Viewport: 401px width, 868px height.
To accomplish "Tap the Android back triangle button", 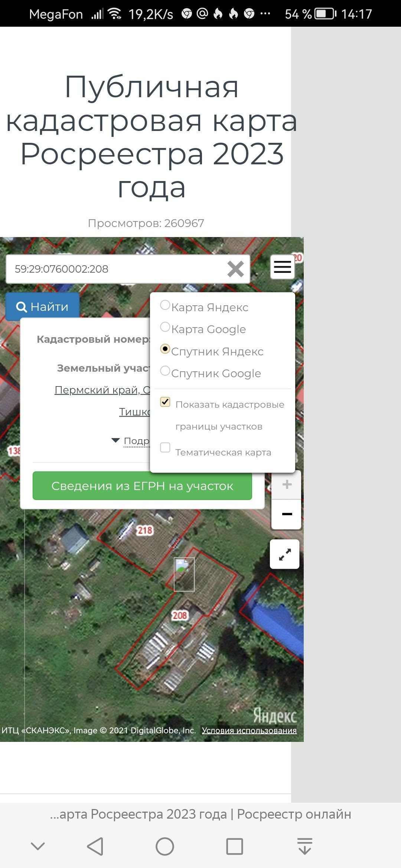I will [95, 846].
